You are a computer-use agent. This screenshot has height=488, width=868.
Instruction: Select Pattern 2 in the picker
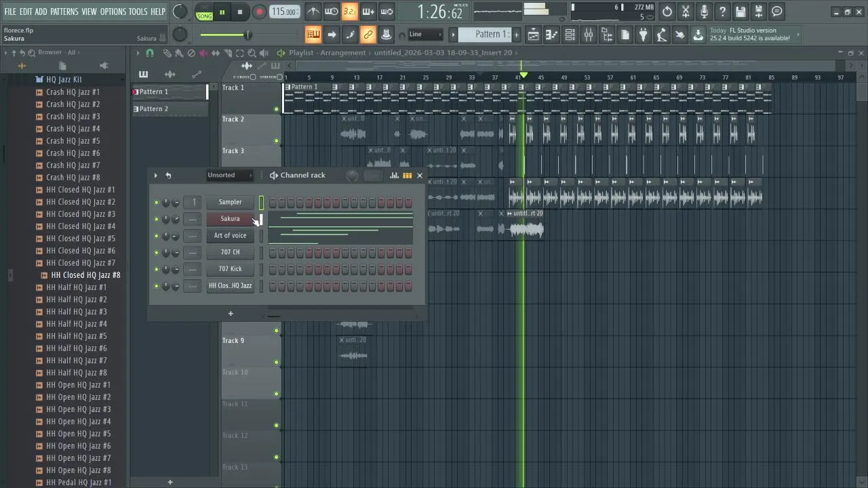(x=170, y=108)
